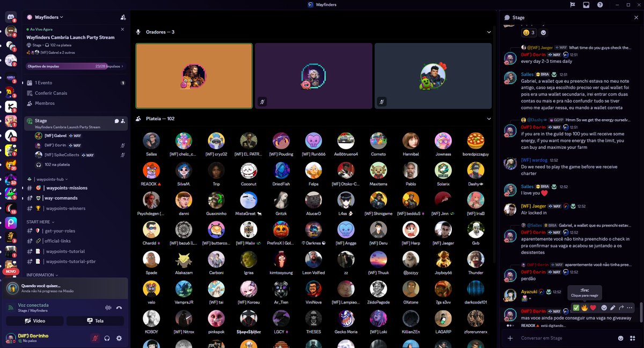Open way-commands channel
Screen dimensions: 644x348
76,198
